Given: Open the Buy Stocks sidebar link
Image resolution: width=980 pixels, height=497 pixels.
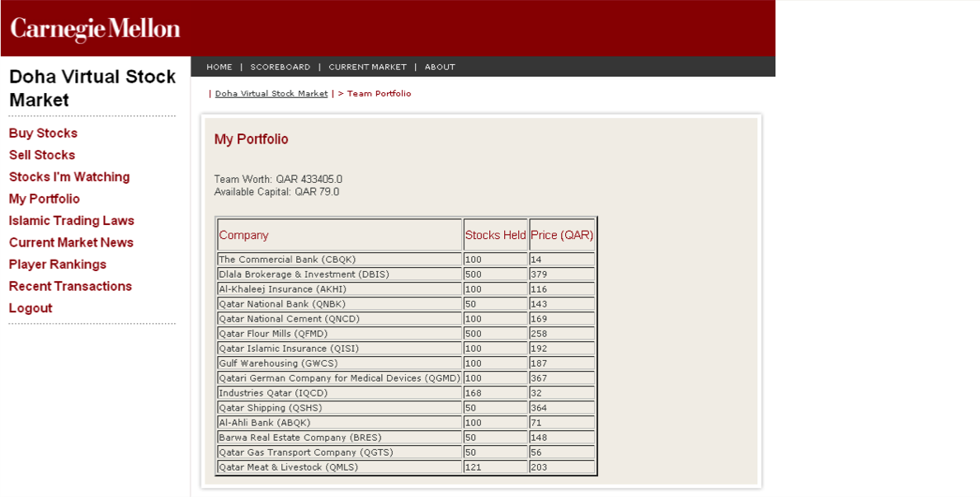Looking at the screenshot, I should (43, 133).
